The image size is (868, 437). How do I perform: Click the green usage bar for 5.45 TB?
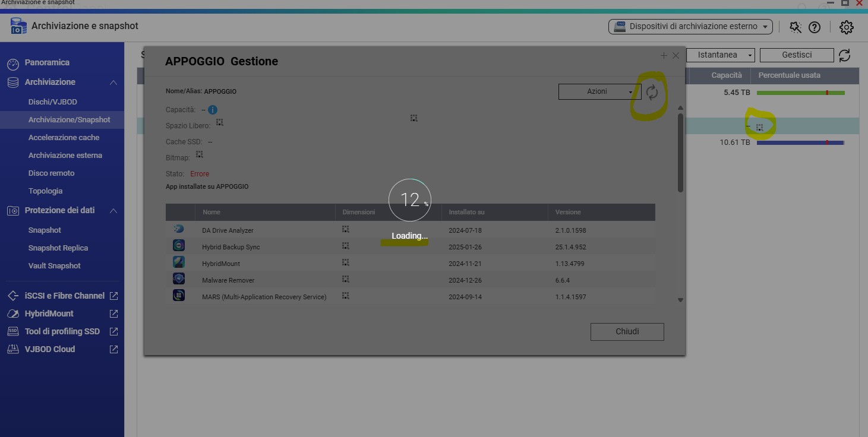tap(800, 93)
